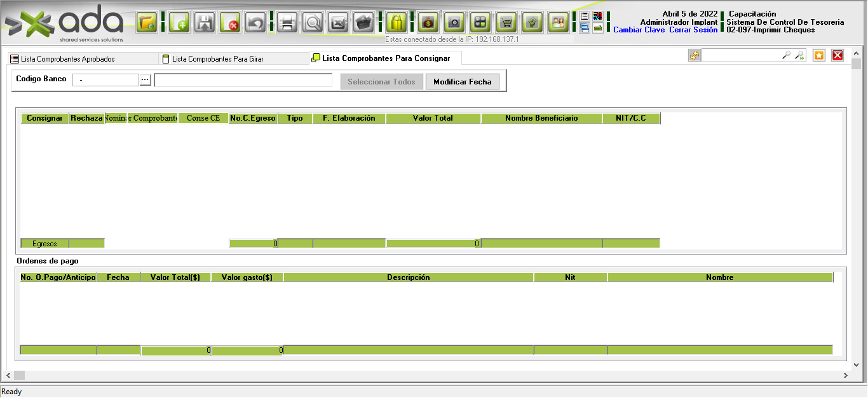Click the Nombre Beneficiario column header
Image resolution: width=868 pixels, height=398 pixels.
(x=541, y=118)
